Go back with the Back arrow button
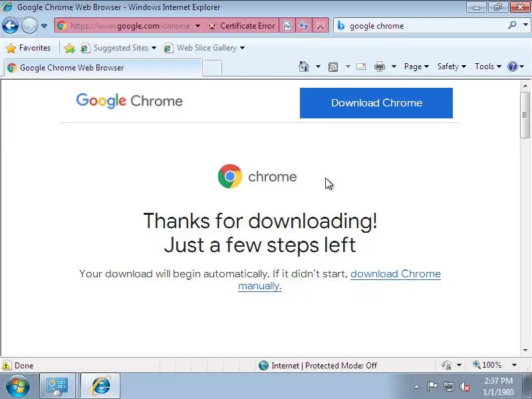532x399 pixels. pyautogui.click(x=10, y=25)
